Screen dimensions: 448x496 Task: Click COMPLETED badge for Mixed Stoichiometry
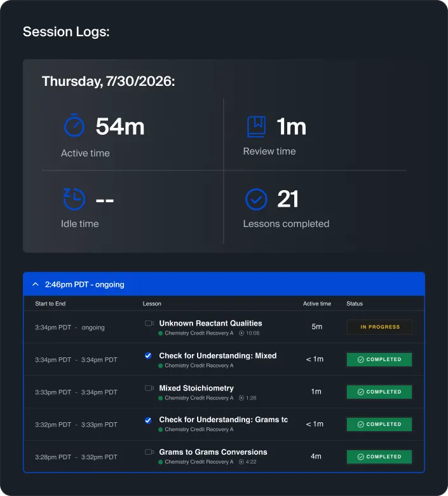[379, 392]
